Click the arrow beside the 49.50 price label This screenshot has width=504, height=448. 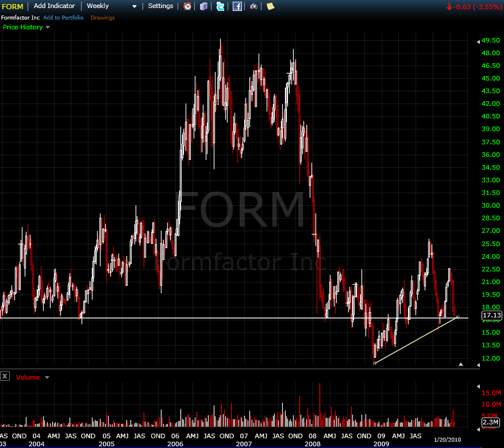click(x=478, y=41)
